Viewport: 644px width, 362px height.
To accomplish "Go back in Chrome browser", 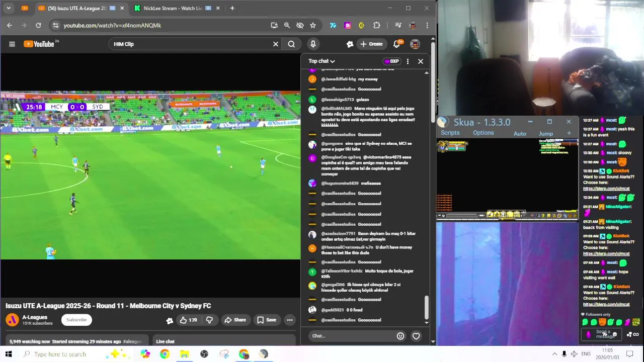I will (9, 25).
